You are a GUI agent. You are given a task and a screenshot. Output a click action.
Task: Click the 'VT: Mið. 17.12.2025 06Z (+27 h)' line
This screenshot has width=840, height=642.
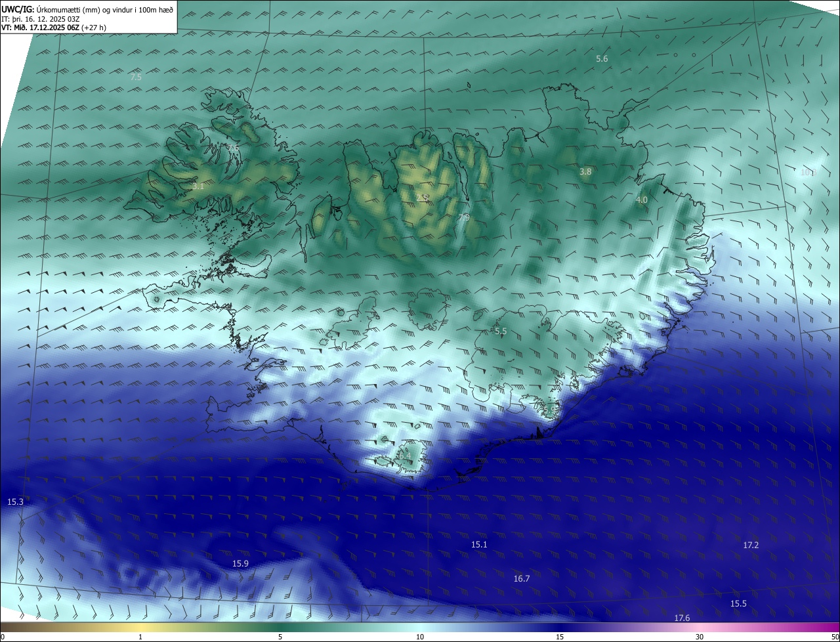(54, 28)
